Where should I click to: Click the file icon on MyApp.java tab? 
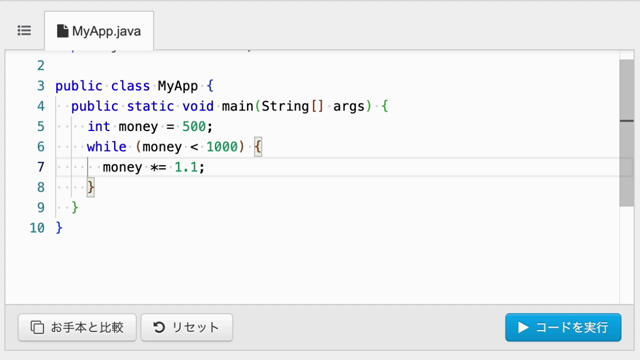(x=62, y=31)
